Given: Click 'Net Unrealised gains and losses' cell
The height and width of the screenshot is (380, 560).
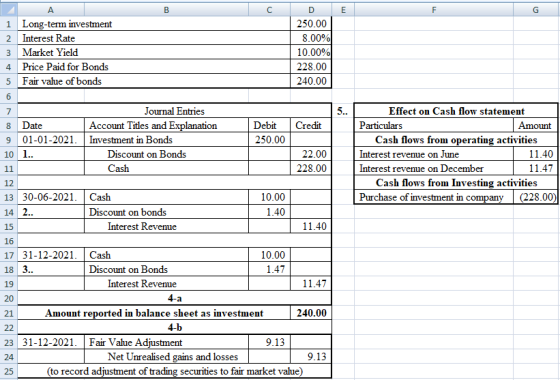Looking at the screenshot, I should 166,356.
